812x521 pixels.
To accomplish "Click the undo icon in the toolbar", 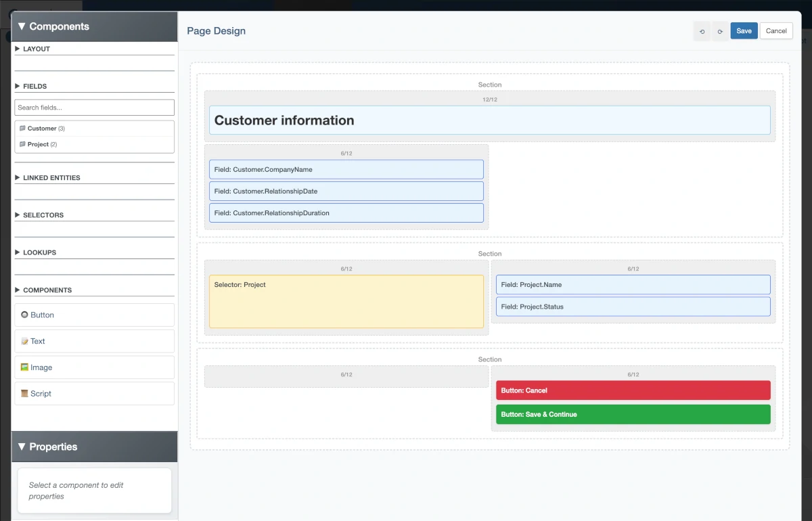I will click(702, 31).
